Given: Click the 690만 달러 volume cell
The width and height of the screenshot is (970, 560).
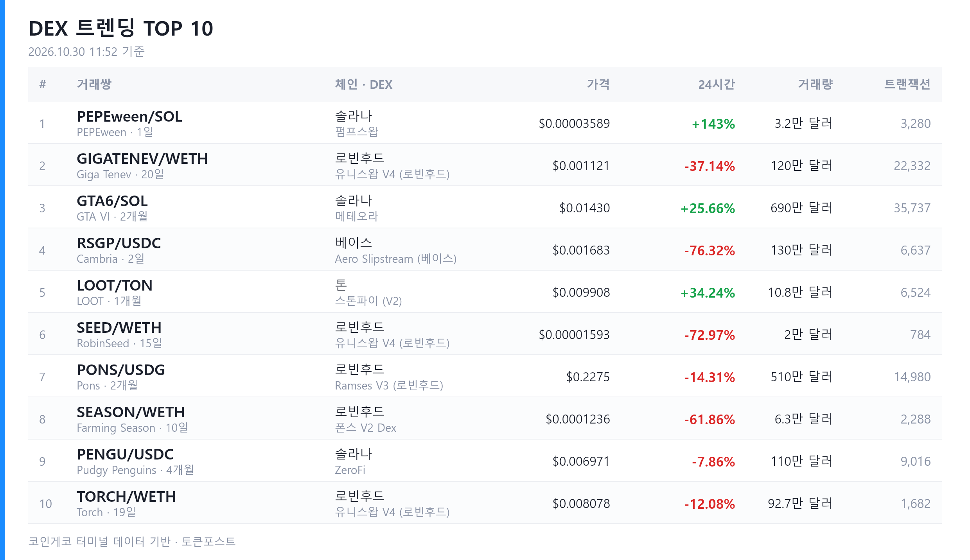Looking at the screenshot, I should (x=801, y=208).
